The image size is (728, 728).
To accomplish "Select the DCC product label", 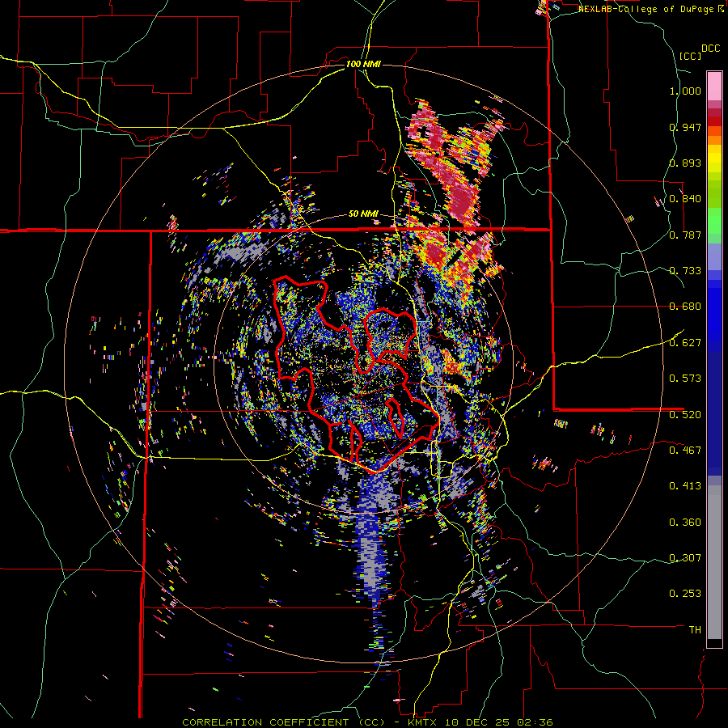I will [710, 49].
